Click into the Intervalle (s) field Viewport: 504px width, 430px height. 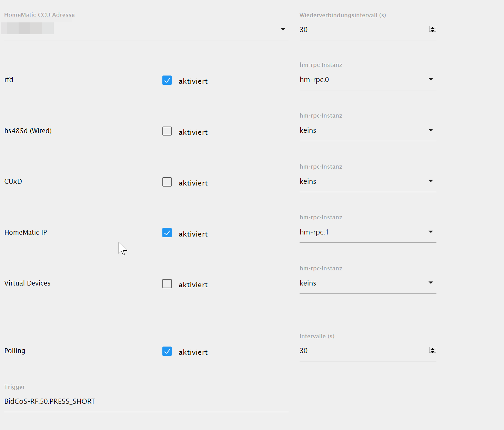pos(362,351)
